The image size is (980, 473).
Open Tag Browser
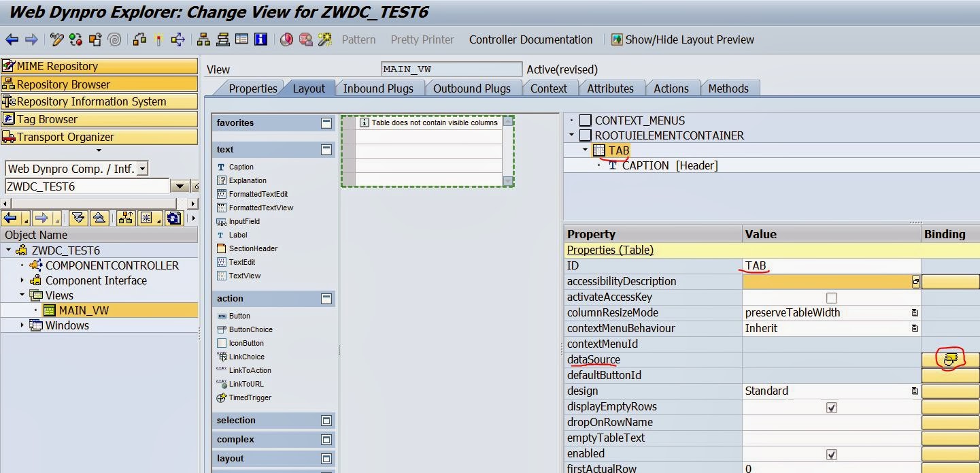pyautogui.click(x=99, y=119)
